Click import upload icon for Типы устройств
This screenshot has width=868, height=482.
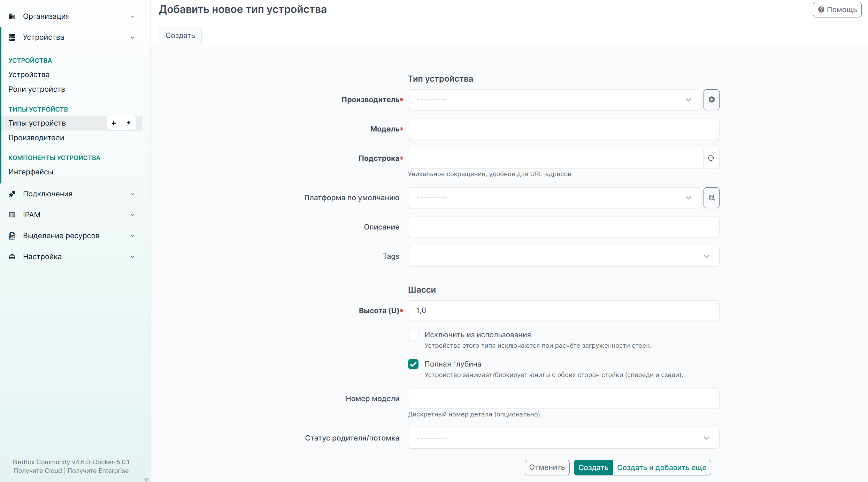point(129,123)
